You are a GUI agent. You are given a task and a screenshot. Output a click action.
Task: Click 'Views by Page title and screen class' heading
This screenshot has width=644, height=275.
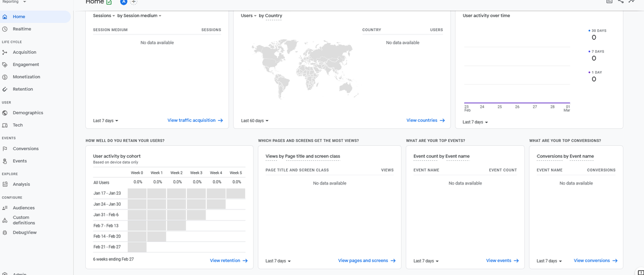(303, 157)
